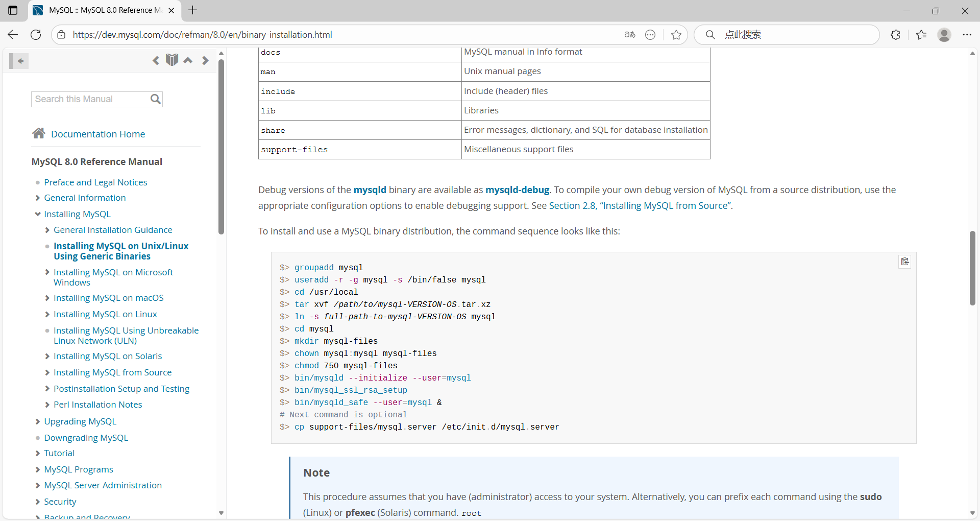Click the feedback smiley icon in the address bar
The image size is (980, 521).
tap(650, 35)
